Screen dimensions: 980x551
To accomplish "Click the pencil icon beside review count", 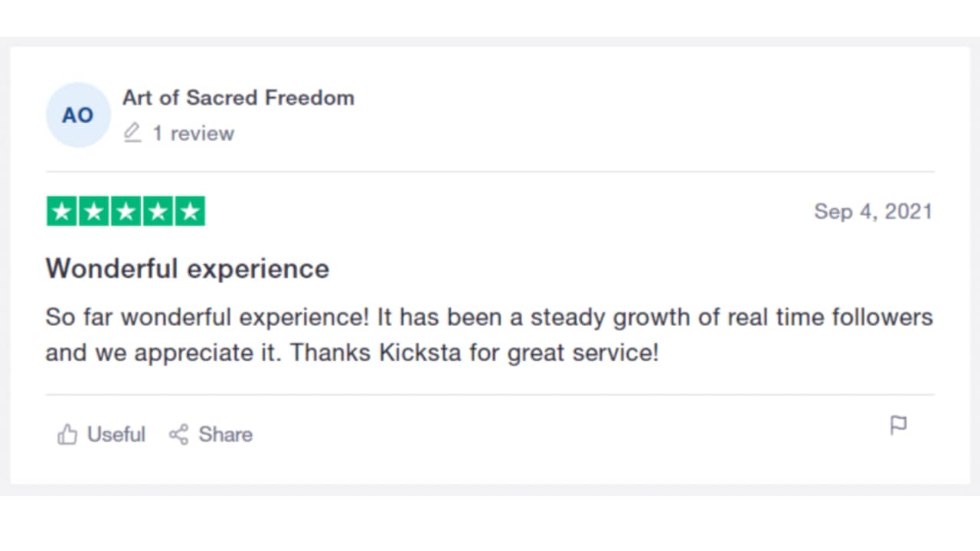I will [x=132, y=133].
